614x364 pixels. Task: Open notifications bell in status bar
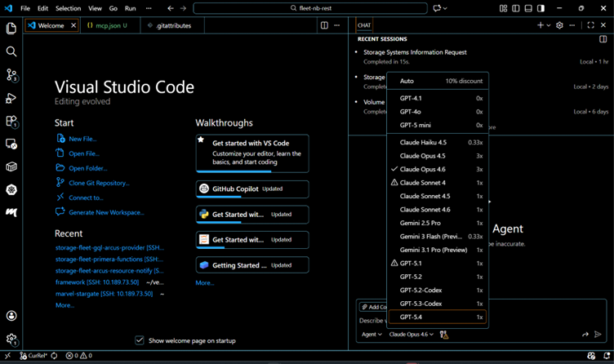607,356
